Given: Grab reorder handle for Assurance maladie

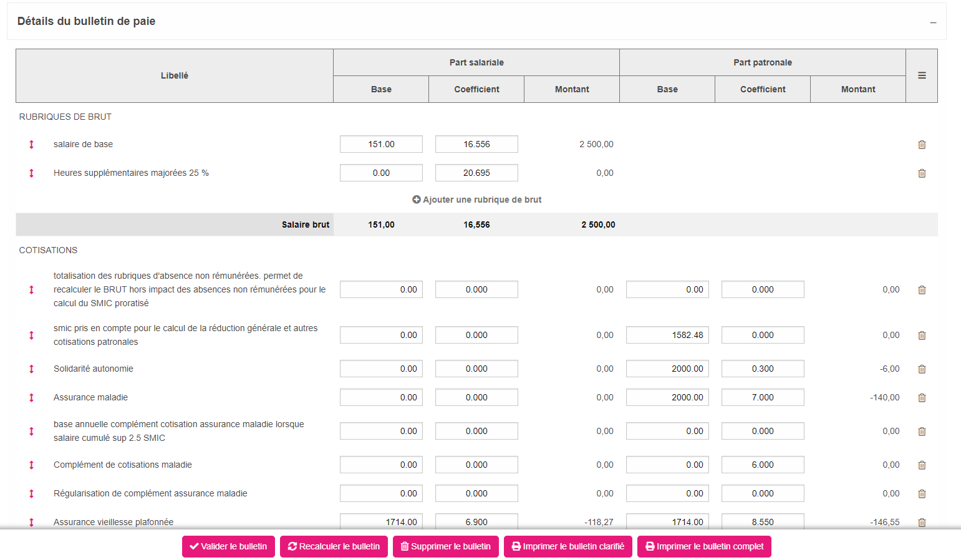Looking at the screenshot, I should click(x=31, y=398).
